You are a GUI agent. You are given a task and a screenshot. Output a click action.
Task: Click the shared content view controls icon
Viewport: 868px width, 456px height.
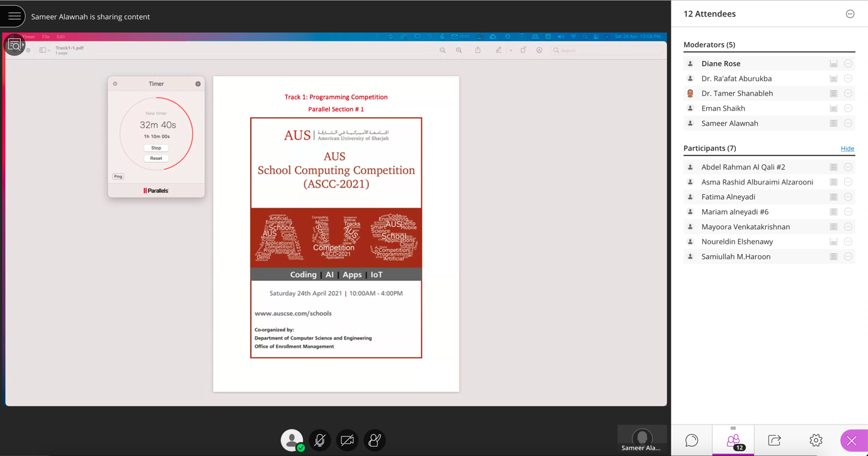pyautogui.click(x=14, y=45)
